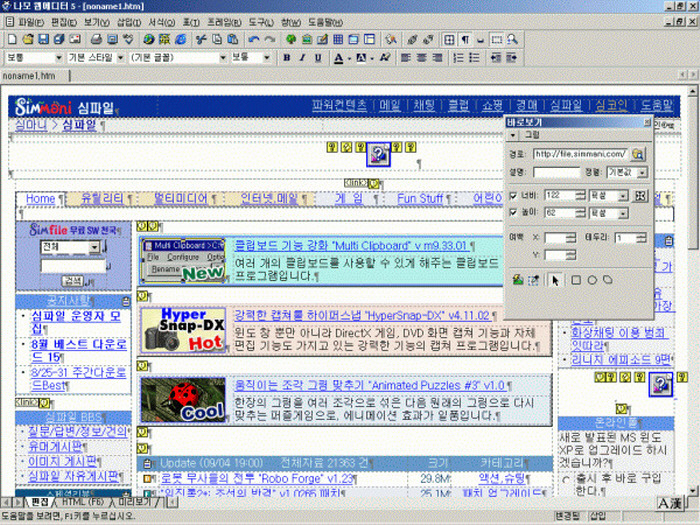Click the Home link in page navigation
Screen dimensions: 700x525
tap(40, 199)
